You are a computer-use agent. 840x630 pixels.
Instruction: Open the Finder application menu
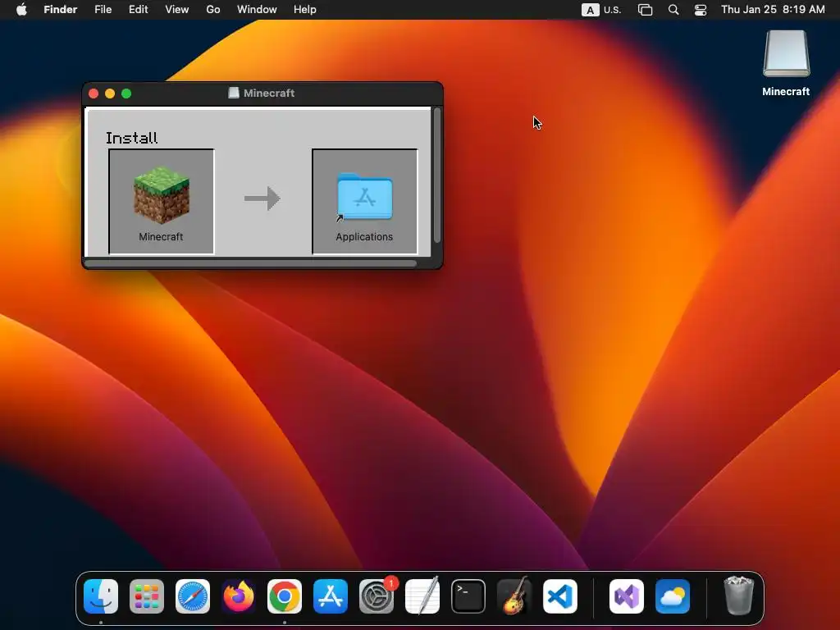61,10
